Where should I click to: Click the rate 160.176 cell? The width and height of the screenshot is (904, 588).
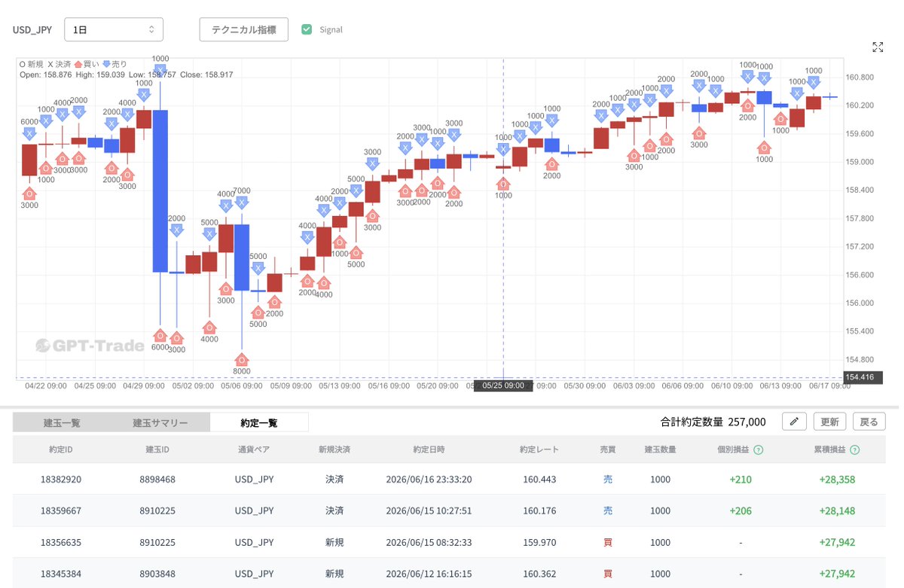point(541,510)
